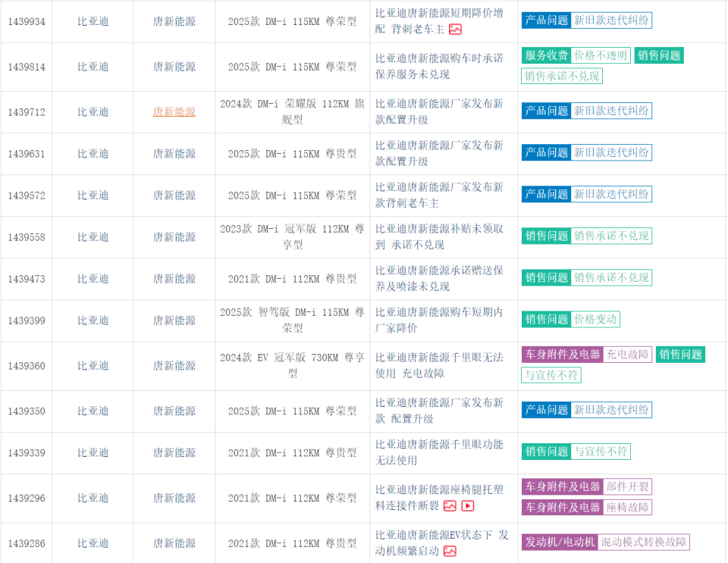Screen dimensions: 728x563
Task: Click model '2021款 DM-i 112KM 尊贵型' in row 1439473
Action: coord(292,279)
